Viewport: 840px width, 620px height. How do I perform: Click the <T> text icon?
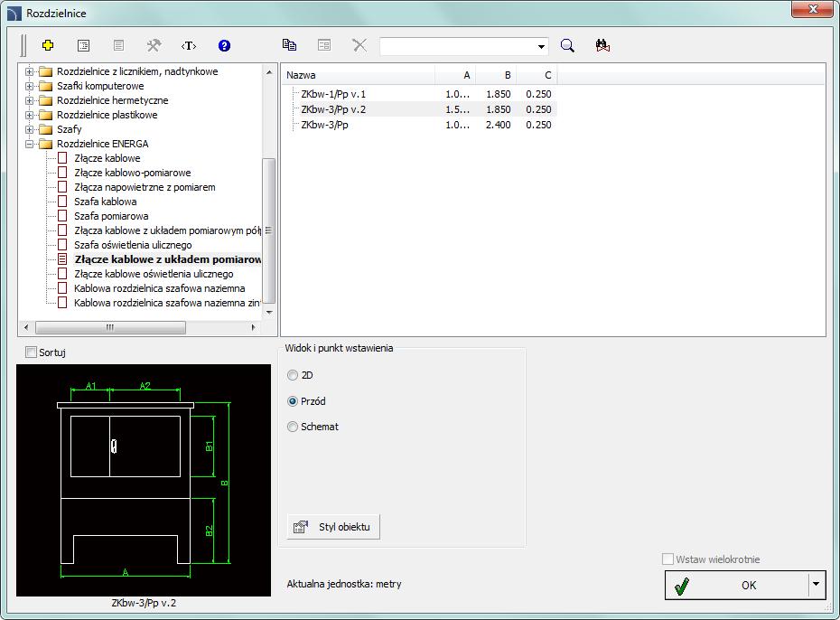pyautogui.click(x=189, y=45)
